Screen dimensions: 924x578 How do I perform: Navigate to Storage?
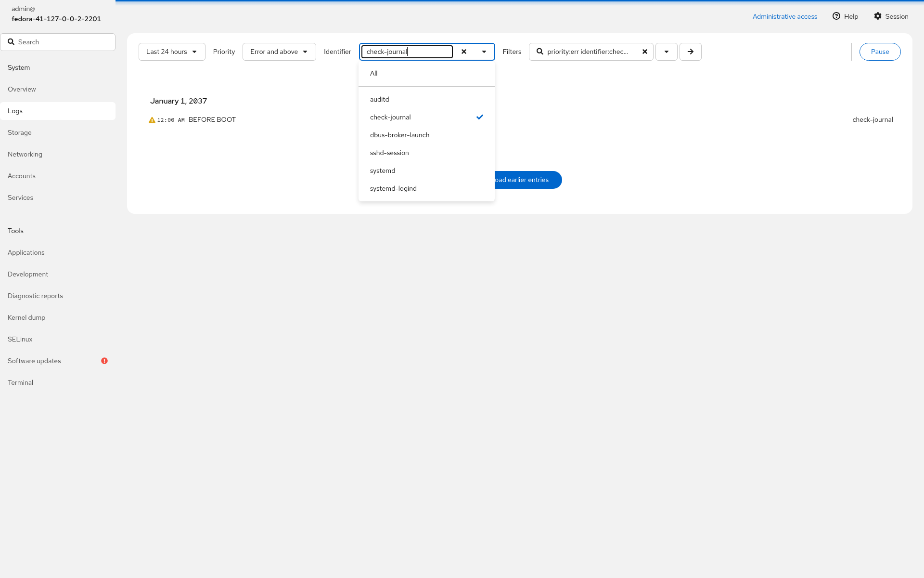coord(58,132)
